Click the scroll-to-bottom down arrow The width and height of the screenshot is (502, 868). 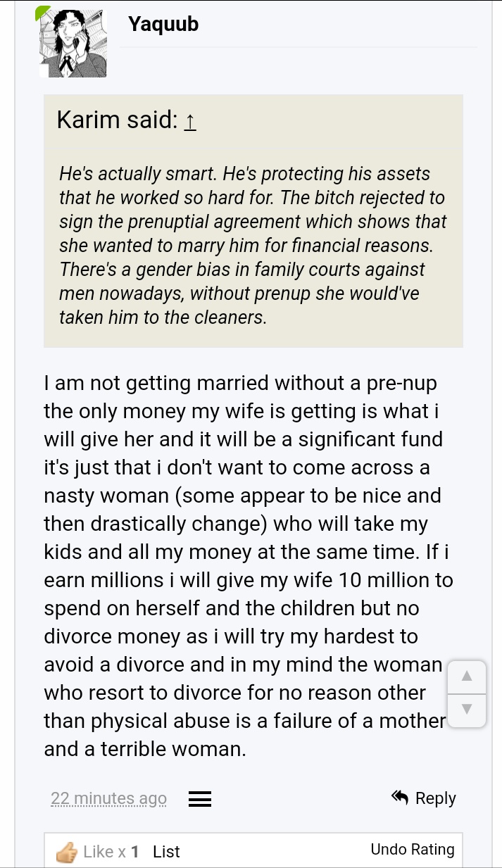(x=466, y=710)
